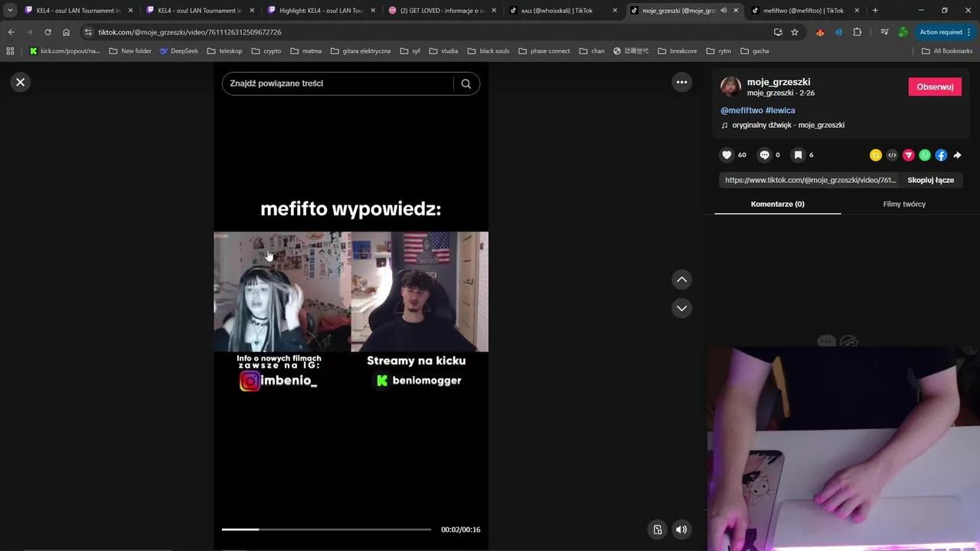Send to friends via red paper plane icon

(909, 155)
